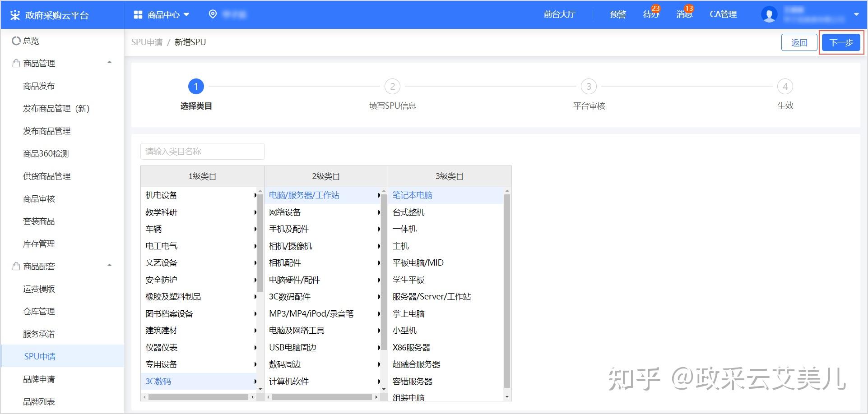Click the 总览 circular icon in sidebar
Screen dimensions: 868x414
(15, 41)
